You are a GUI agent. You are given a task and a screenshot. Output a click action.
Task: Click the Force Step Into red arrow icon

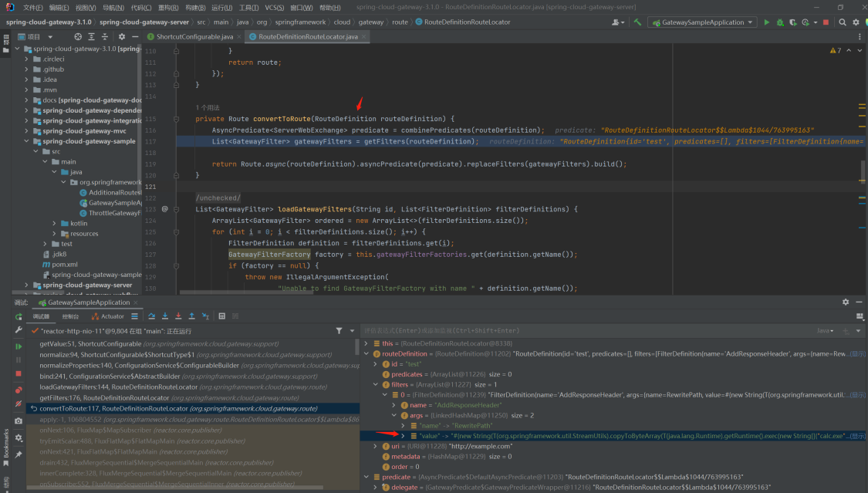178,316
